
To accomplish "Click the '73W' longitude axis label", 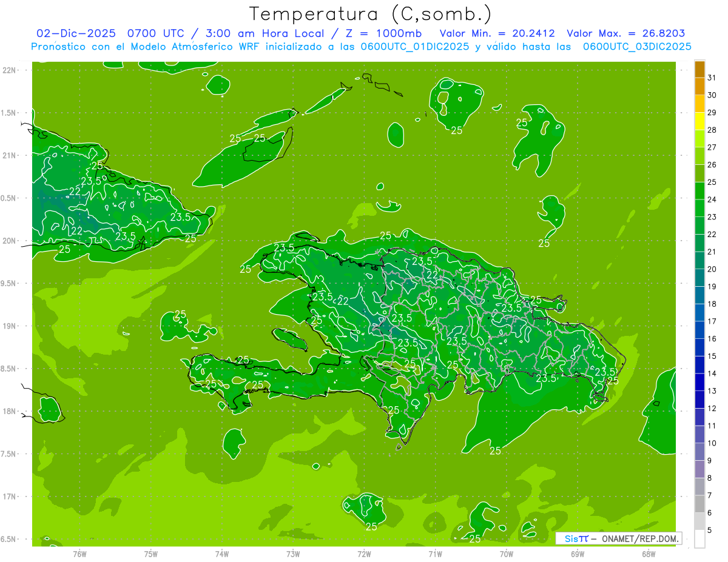I will 293,554.
